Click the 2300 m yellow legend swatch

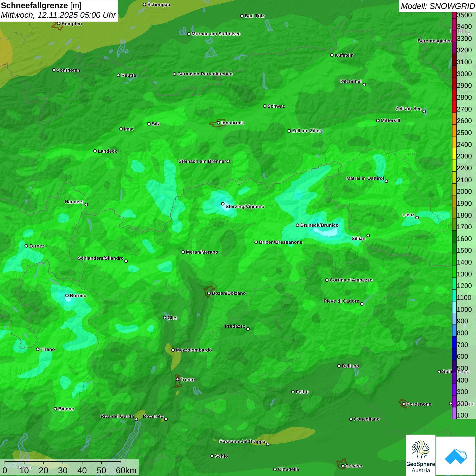[454, 154]
